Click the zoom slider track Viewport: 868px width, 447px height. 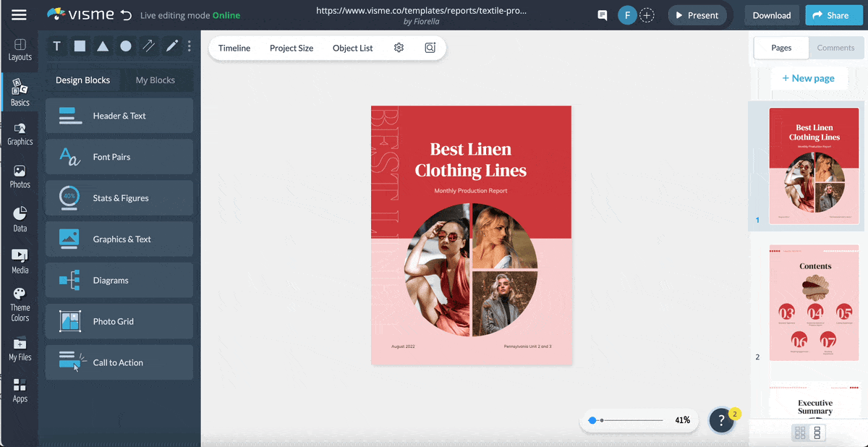pyautogui.click(x=631, y=420)
